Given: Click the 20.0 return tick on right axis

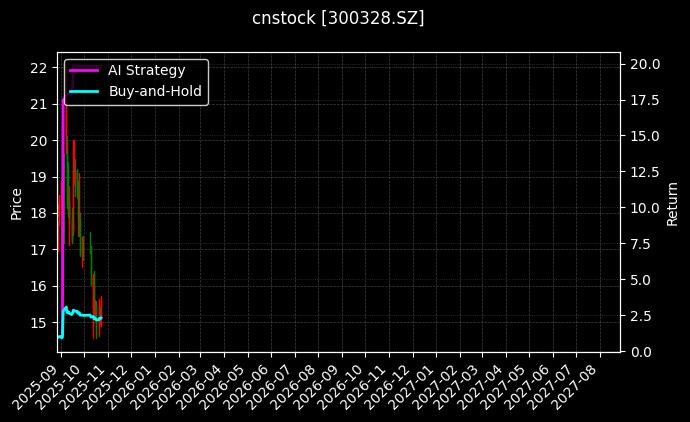Looking at the screenshot, I should click(x=644, y=64).
